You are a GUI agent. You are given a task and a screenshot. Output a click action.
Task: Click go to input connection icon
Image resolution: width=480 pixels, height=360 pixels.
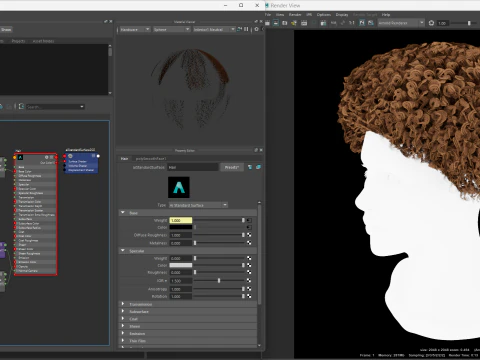(x=250, y=167)
